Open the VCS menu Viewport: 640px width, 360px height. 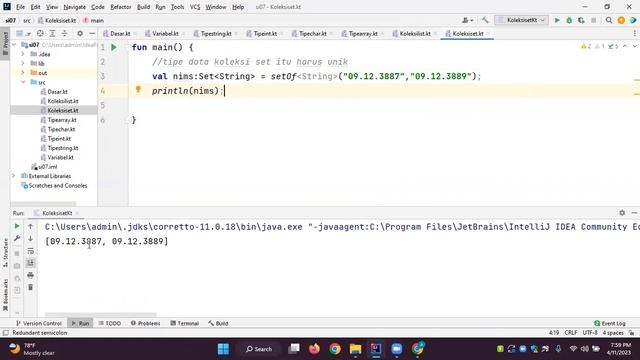[195, 7]
